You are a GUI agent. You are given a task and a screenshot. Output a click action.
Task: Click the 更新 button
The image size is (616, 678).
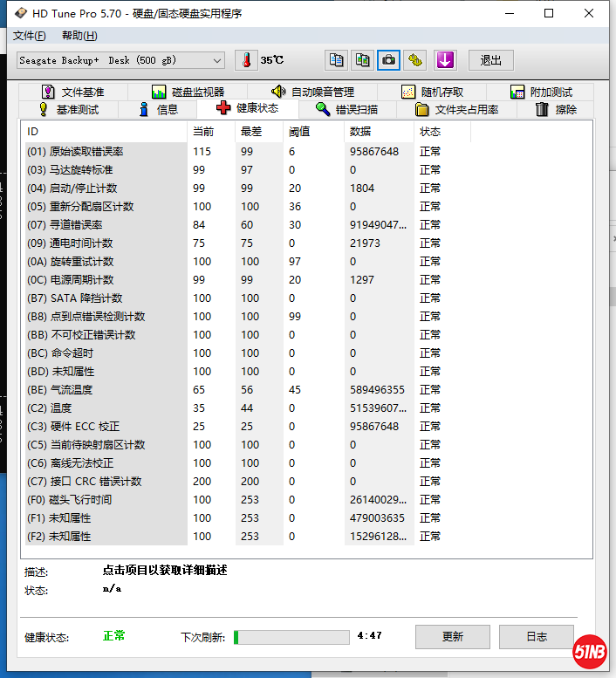pyautogui.click(x=452, y=637)
